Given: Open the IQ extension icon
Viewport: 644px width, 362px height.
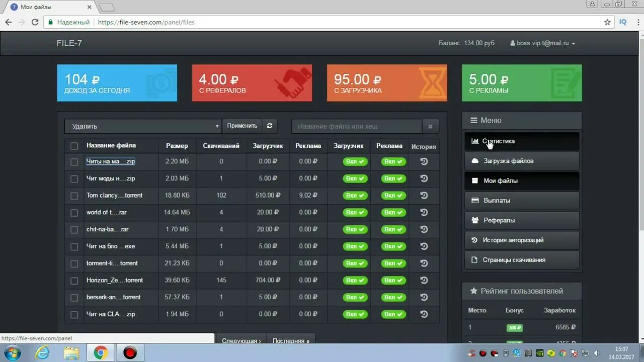Looking at the screenshot, I should 622,22.
